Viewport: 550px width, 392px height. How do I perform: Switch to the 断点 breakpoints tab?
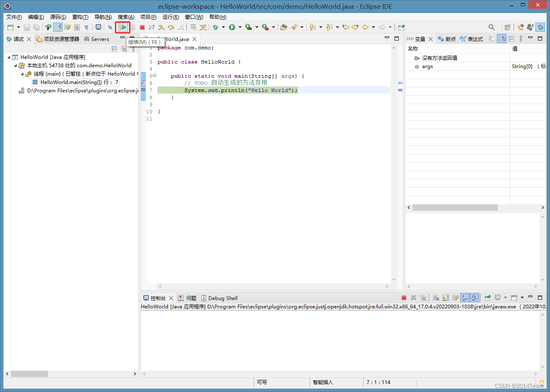[x=447, y=39]
